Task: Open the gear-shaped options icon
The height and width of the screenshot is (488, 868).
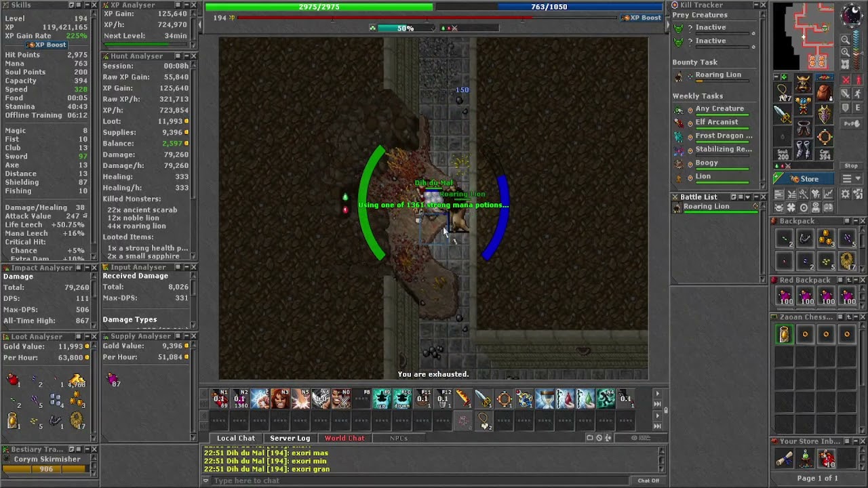Action: click(x=845, y=194)
